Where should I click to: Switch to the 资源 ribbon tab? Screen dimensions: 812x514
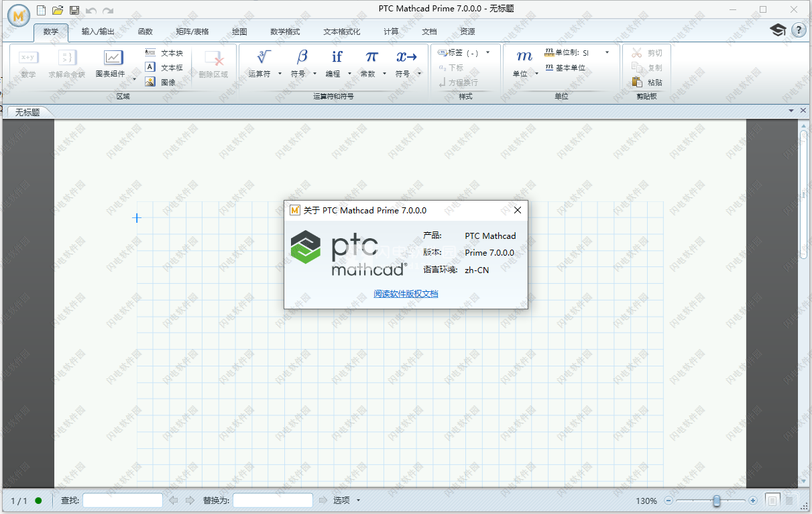(x=467, y=32)
